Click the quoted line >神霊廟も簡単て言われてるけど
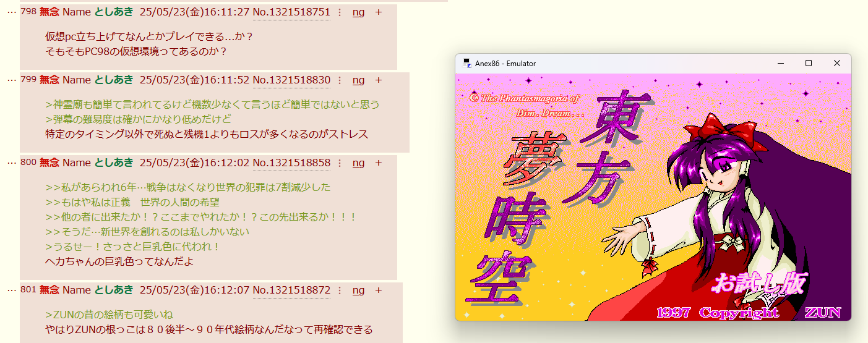 click(212, 104)
